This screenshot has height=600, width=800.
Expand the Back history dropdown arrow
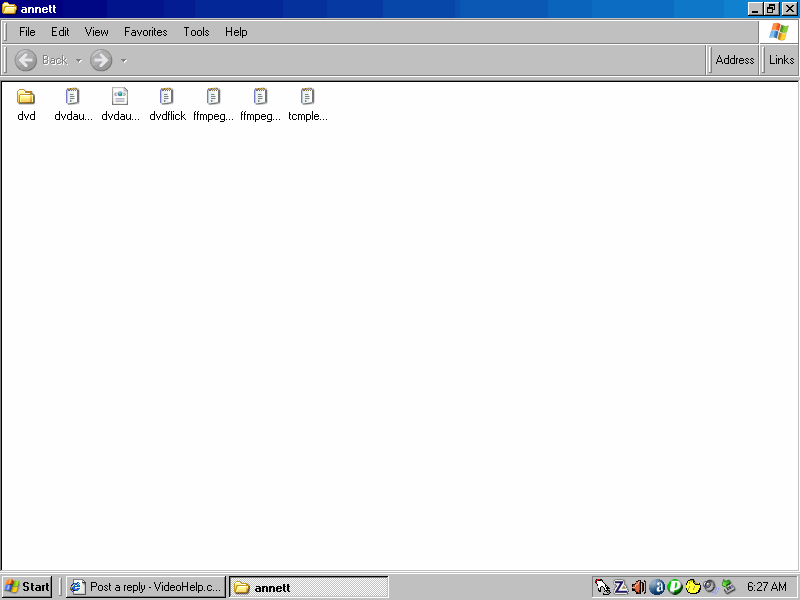pos(79,61)
